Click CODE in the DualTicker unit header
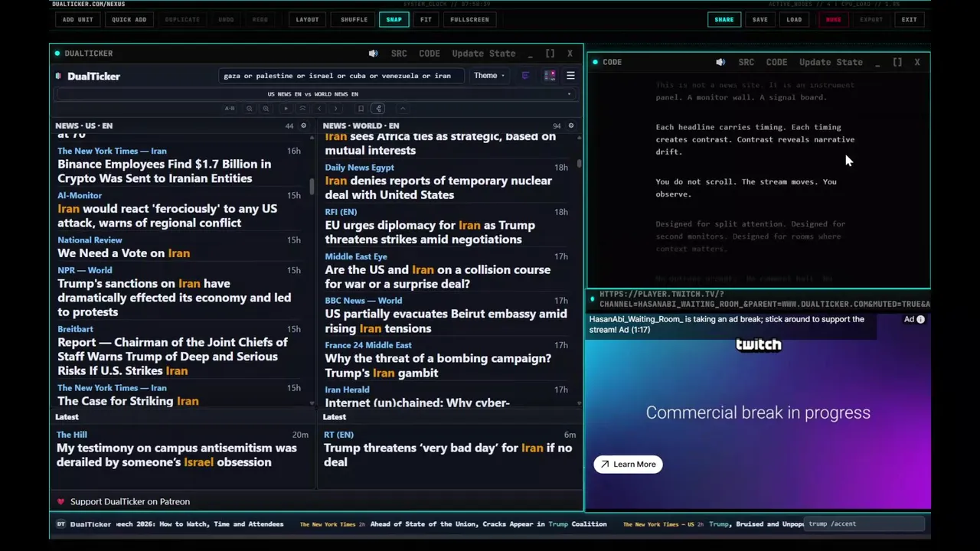Screen dimensions: 980x551 (430, 54)
